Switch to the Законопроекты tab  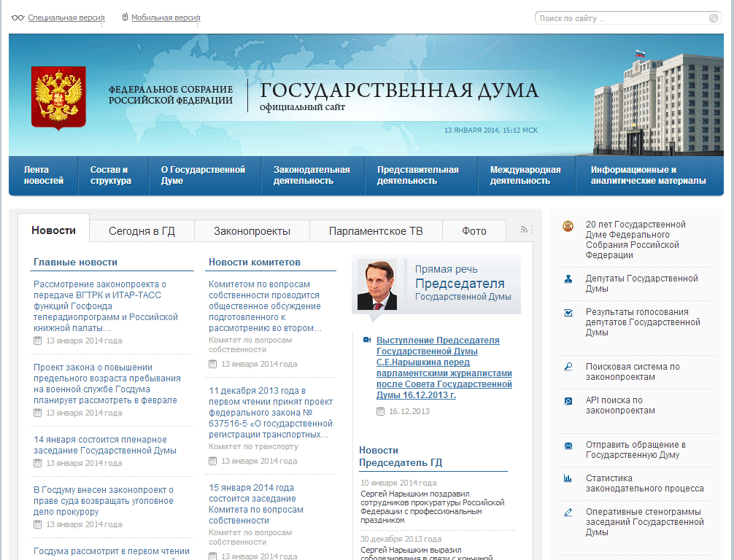click(252, 231)
